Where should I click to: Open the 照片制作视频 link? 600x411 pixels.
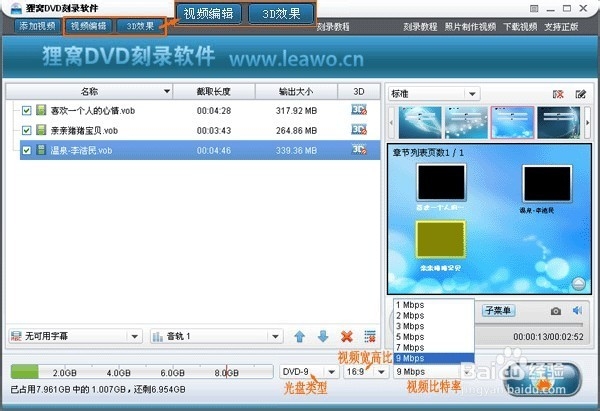pyautogui.click(x=470, y=27)
